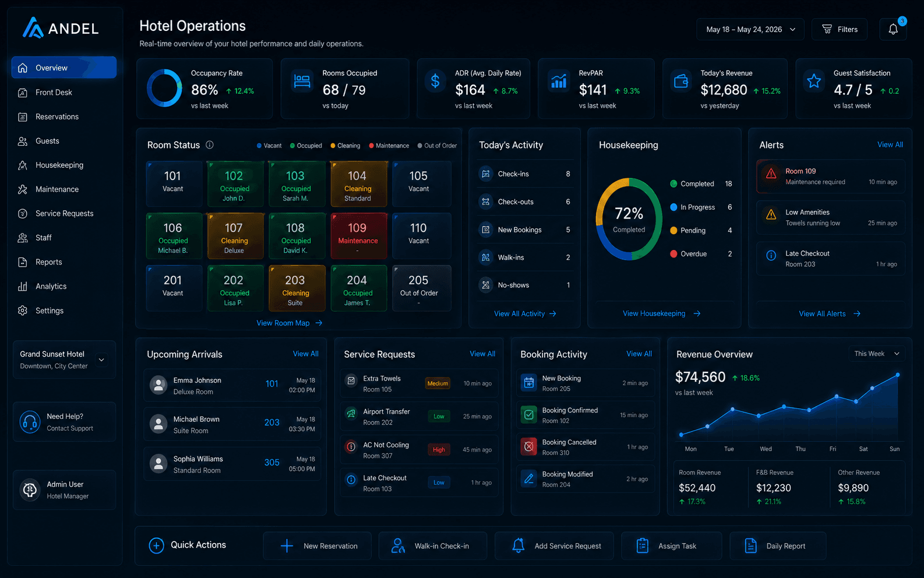This screenshot has width=924, height=578.
Task: Click the AC Not Cooling alert icon
Action: 351,447
